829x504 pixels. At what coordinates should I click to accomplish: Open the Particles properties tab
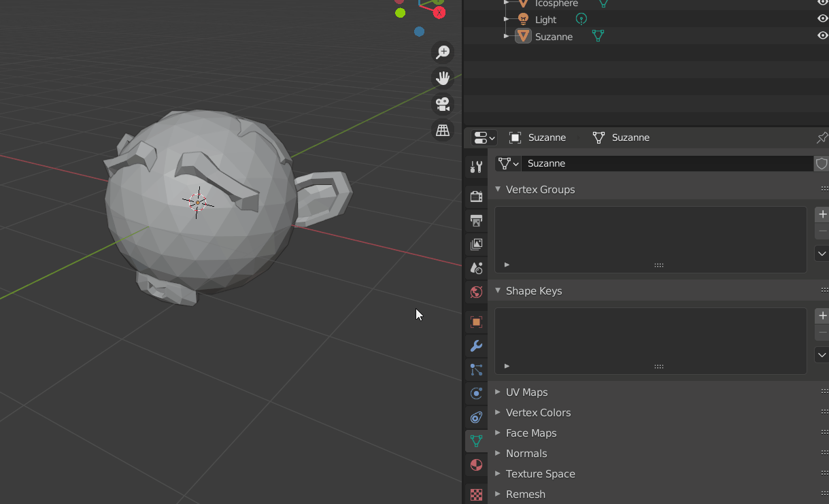476,369
